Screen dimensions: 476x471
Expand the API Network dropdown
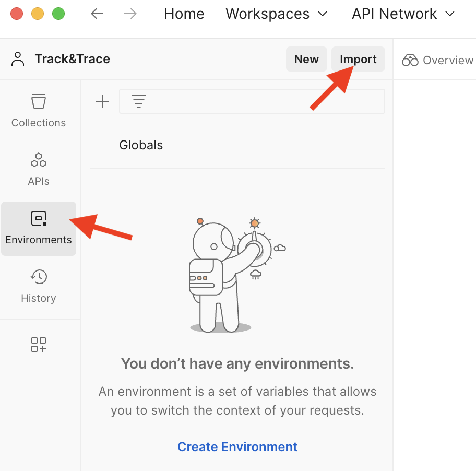[x=403, y=14]
